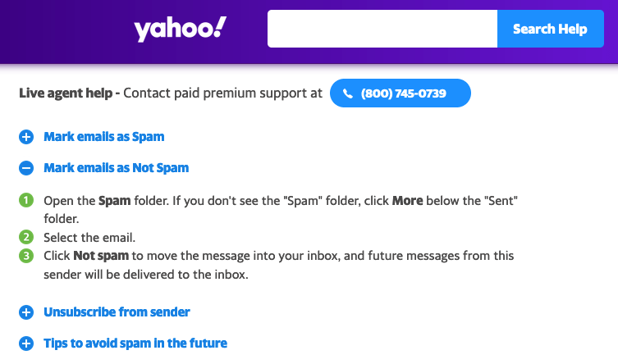Image resolution: width=618 pixels, height=364 pixels.
Task: Click the Select the email instruction text
Action: pyautogui.click(x=89, y=238)
